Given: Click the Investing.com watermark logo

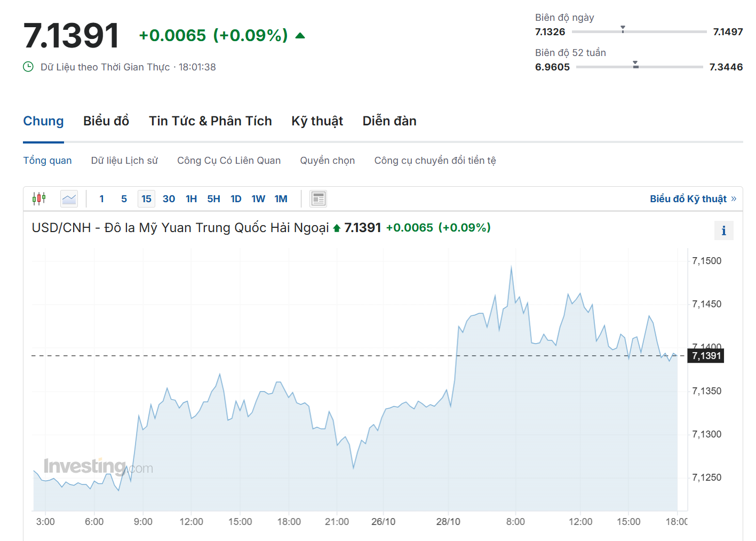Looking at the screenshot, I should pyautogui.click(x=98, y=467).
